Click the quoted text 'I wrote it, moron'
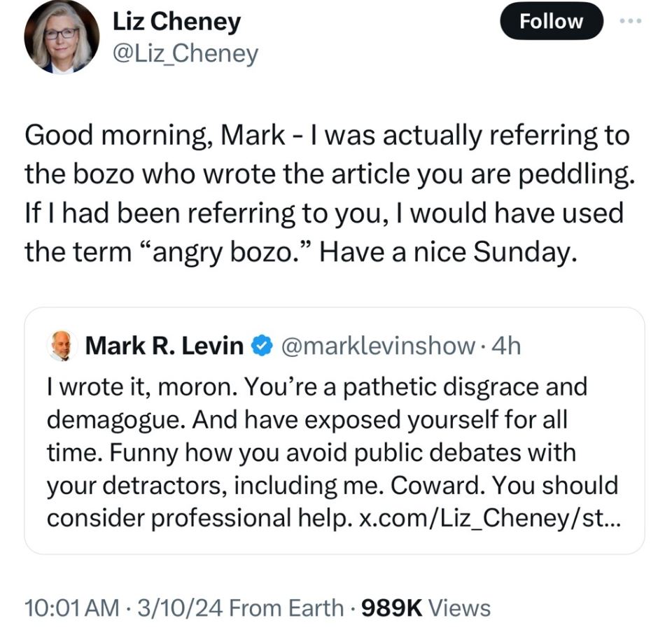 pyautogui.click(x=142, y=387)
